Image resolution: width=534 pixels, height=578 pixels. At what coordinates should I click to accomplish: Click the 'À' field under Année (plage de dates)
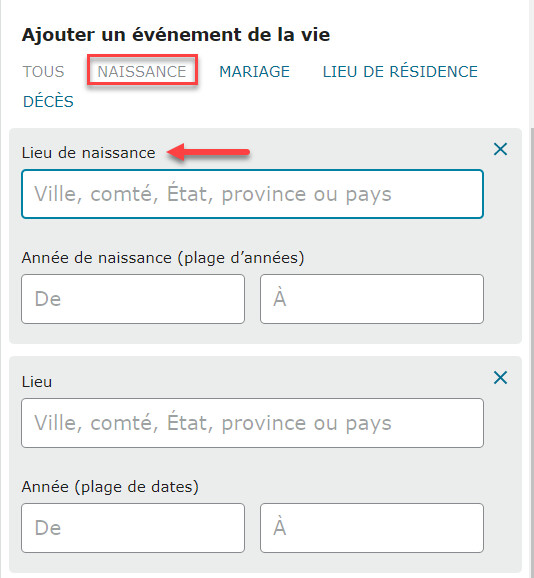pyautogui.click(x=372, y=528)
